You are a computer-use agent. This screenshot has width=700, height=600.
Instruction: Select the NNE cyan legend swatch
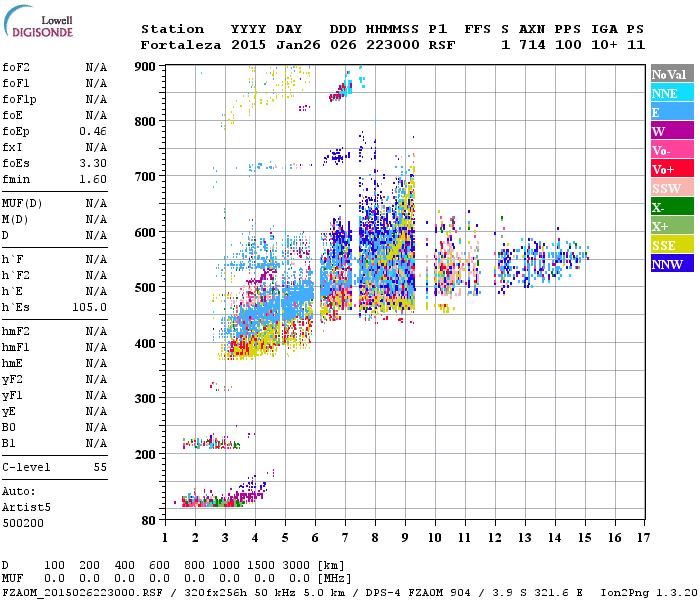coord(672,92)
